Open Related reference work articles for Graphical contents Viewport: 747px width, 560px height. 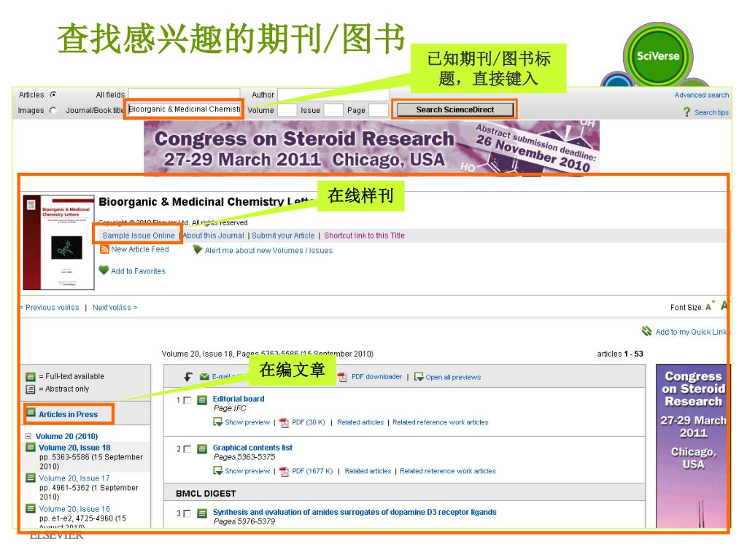point(448,471)
